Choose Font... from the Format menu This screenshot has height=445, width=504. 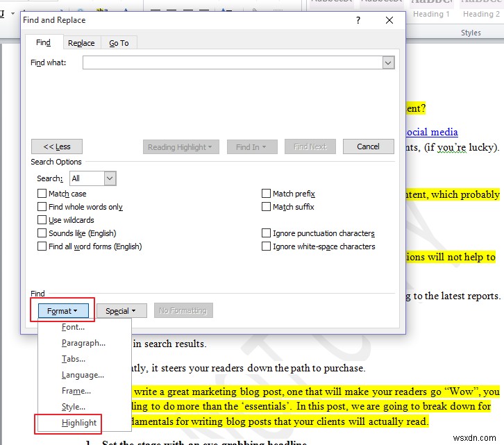pyautogui.click(x=85, y=327)
